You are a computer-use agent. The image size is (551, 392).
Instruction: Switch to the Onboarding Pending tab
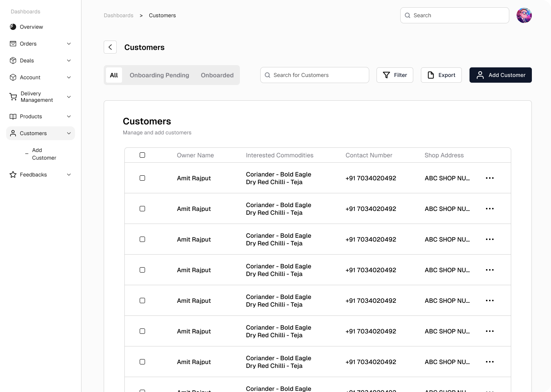click(x=159, y=75)
